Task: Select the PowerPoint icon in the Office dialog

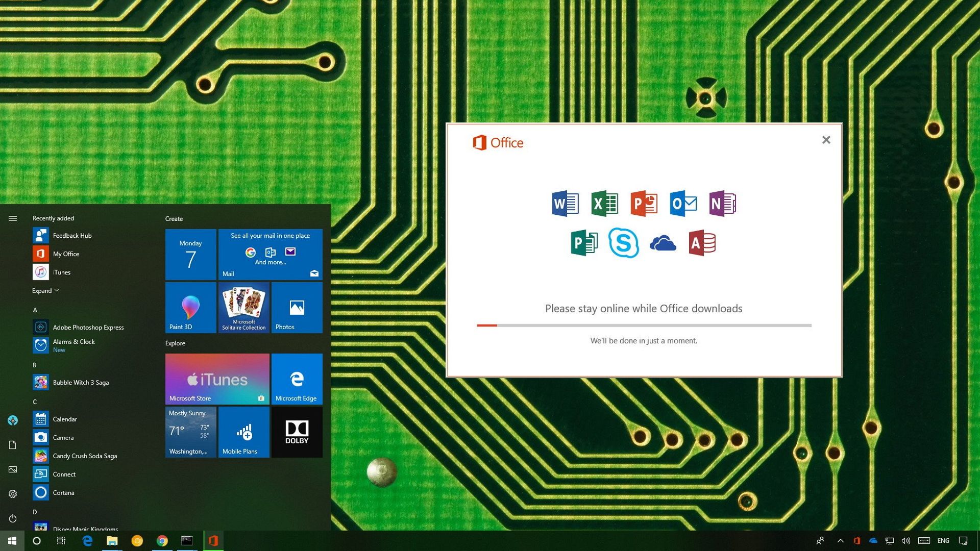Action: pos(644,203)
